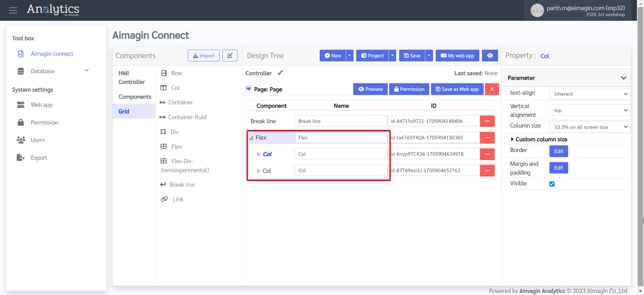Open the New button dropdown arrow
Viewport: 644px width, 295px height.
point(350,56)
